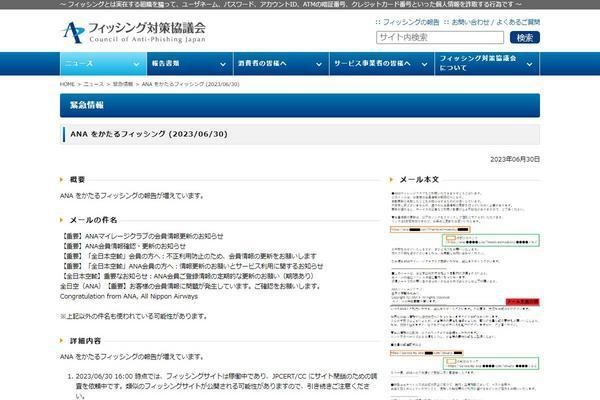Click the メールの件名 heading

(93, 220)
